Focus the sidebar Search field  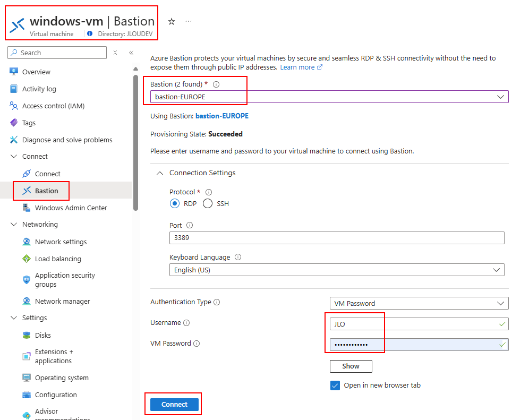tap(57, 53)
